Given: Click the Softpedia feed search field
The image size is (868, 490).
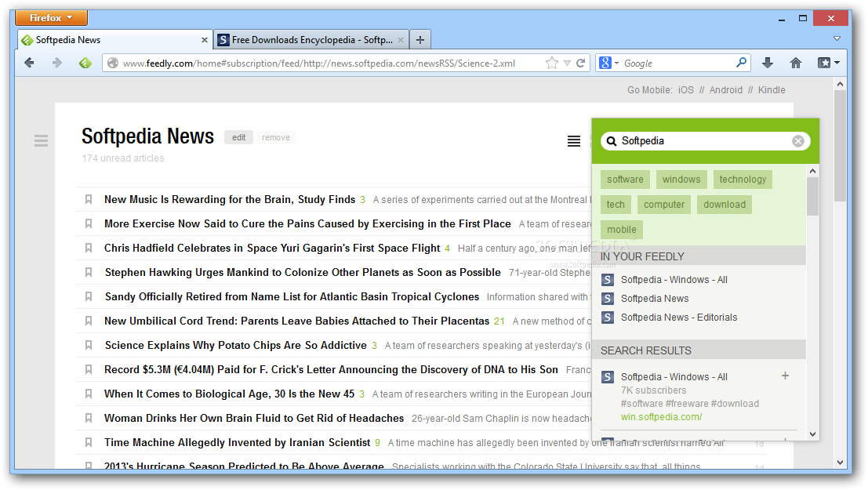Looking at the screenshot, I should (705, 141).
